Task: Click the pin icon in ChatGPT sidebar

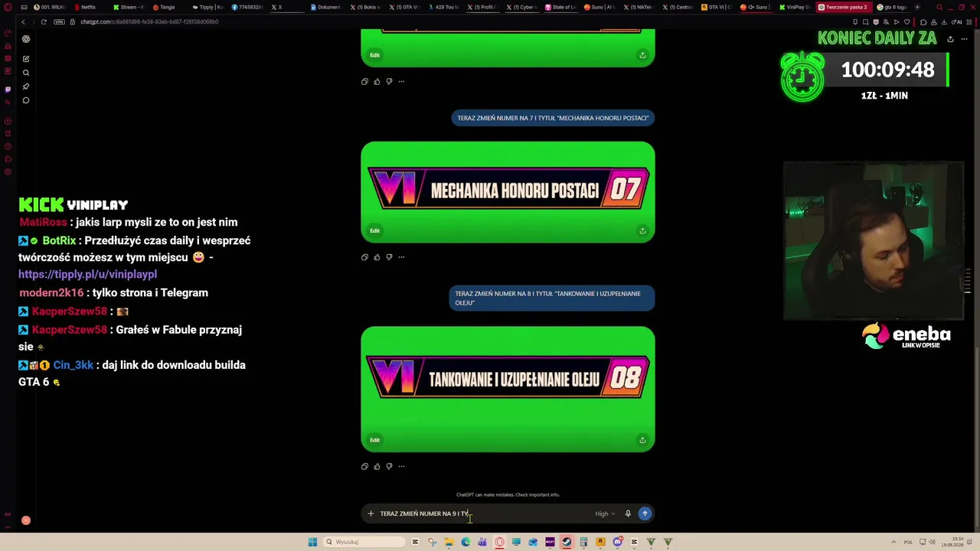Action: pyautogui.click(x=26, y=86)
